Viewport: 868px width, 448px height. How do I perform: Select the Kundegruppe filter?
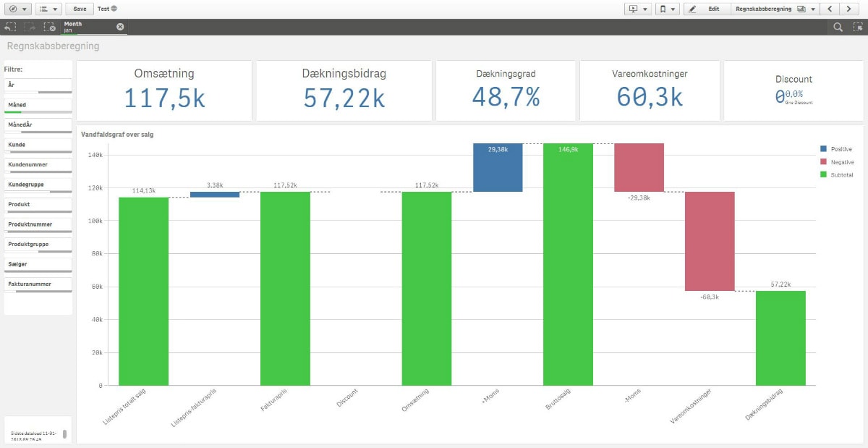click(38, 185)
